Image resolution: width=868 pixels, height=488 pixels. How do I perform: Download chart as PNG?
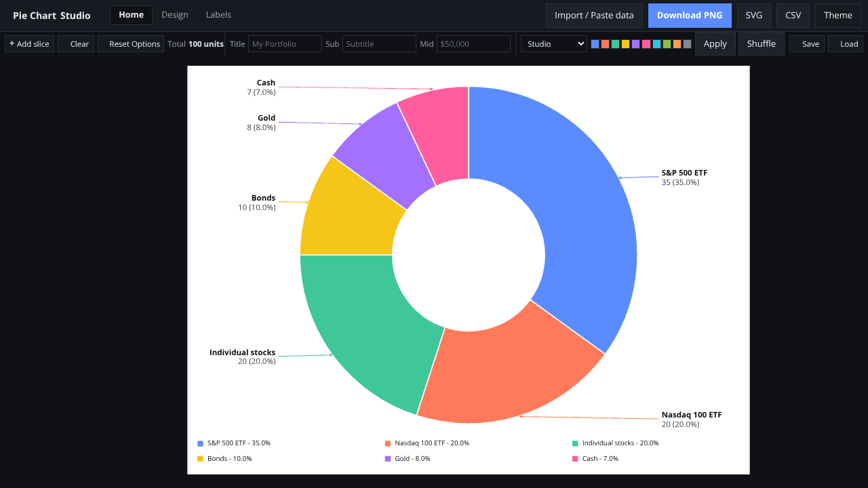[690, 16]
